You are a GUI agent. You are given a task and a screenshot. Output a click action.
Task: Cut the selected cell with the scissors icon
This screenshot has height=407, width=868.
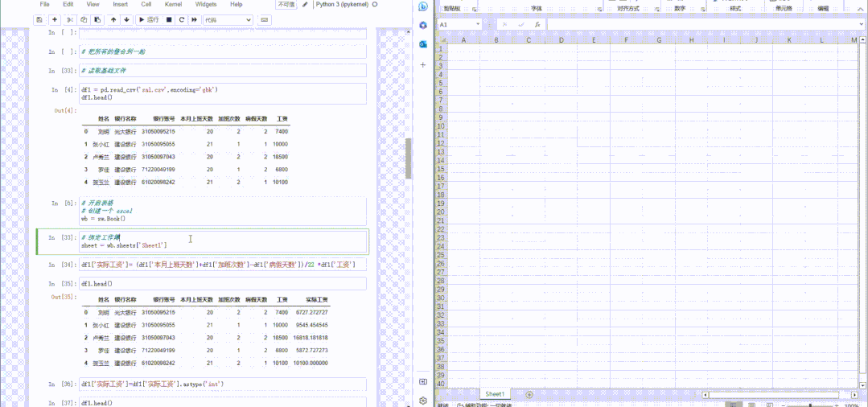pyautogui.click(x=70, y=19)
